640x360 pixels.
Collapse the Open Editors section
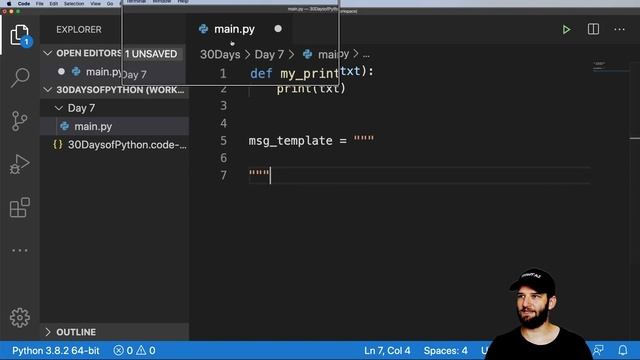pyautogui.click(x=48, y=53)
